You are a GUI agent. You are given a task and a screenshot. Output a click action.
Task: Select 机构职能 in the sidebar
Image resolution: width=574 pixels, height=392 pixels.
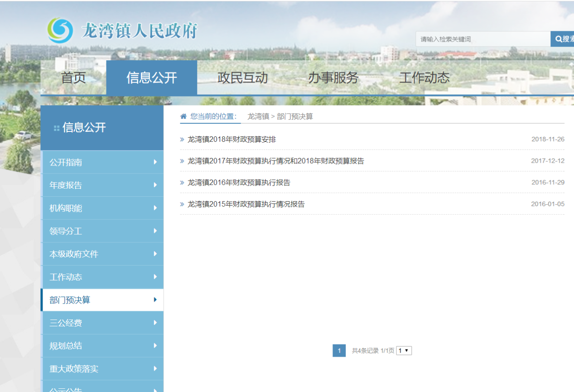pos(66,208)
